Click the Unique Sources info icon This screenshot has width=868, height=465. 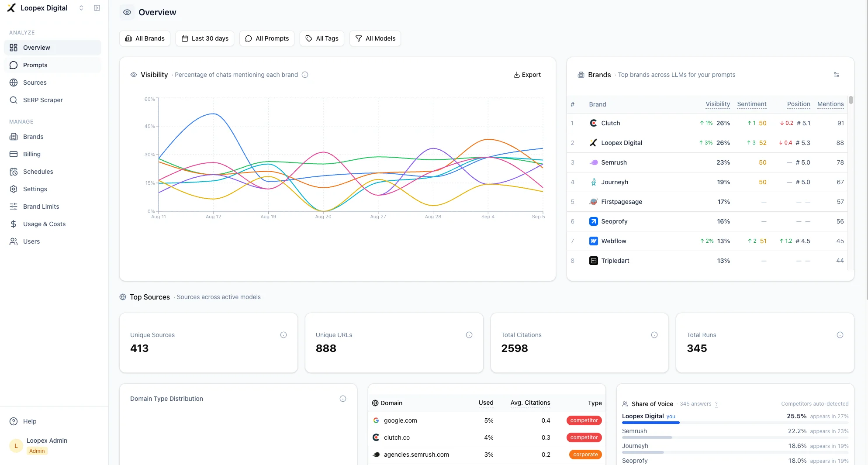click(x=284, y=335)
